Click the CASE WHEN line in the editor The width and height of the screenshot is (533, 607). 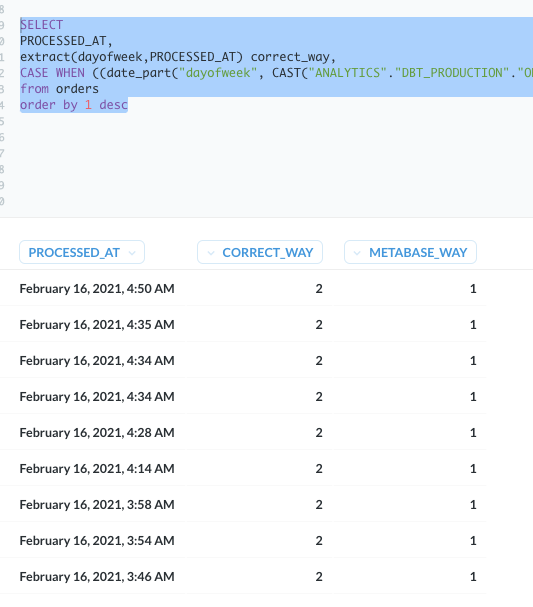(276, 73)
